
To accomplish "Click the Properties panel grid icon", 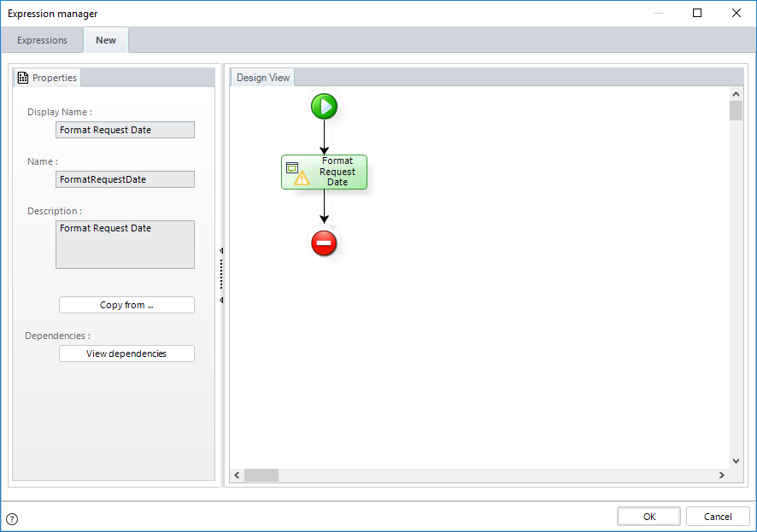I will click(23, 78).
